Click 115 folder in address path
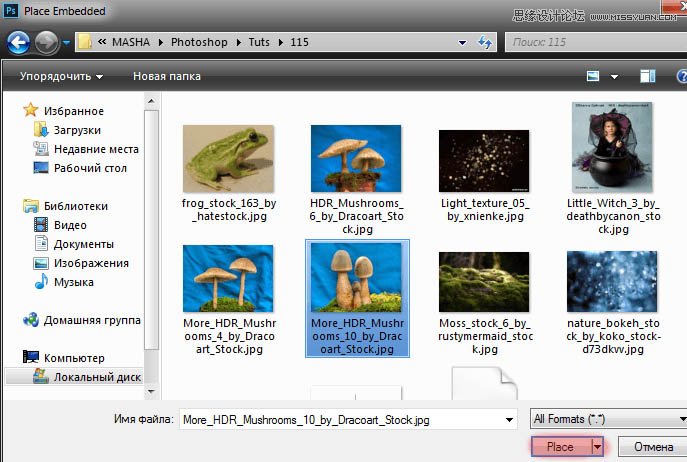This screenshot has height=462, width=687. pos(299,42)
